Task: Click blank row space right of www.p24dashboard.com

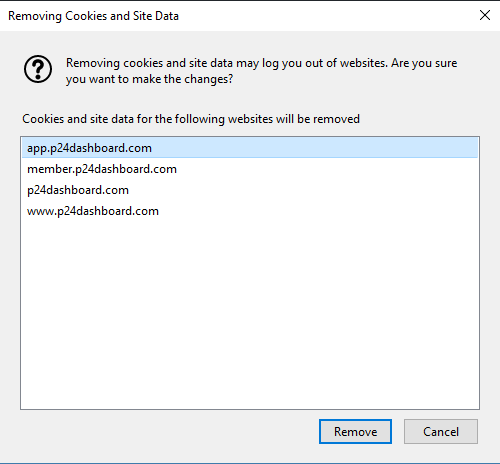Action: point(318,211)
